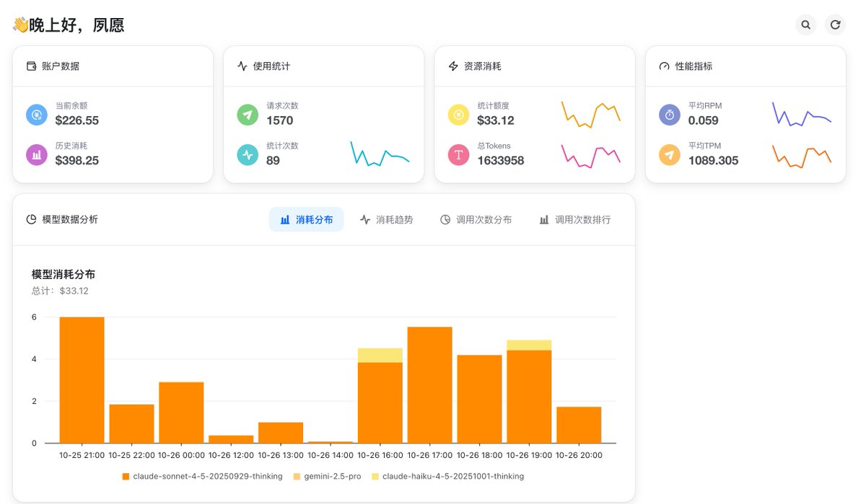Viewport: 866px width, 504px height.
Task: Click the token count 1633958
Action: [501, 160]
